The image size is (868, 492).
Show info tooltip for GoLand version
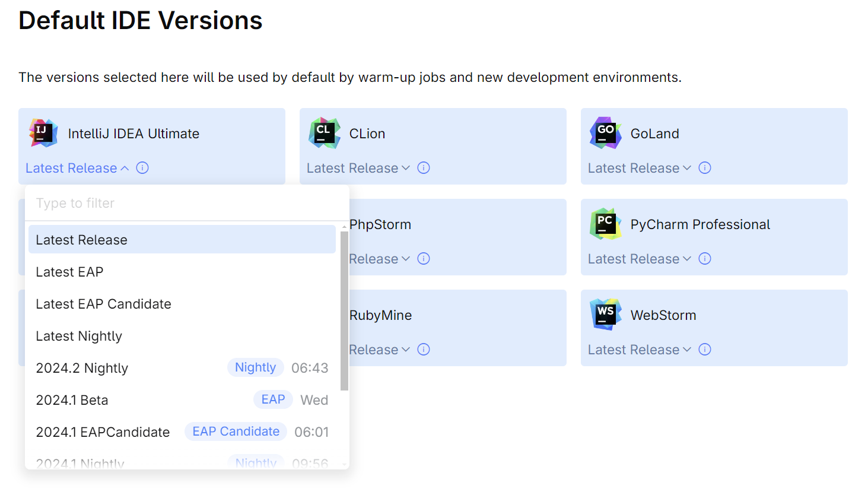[x=705, y=168]
